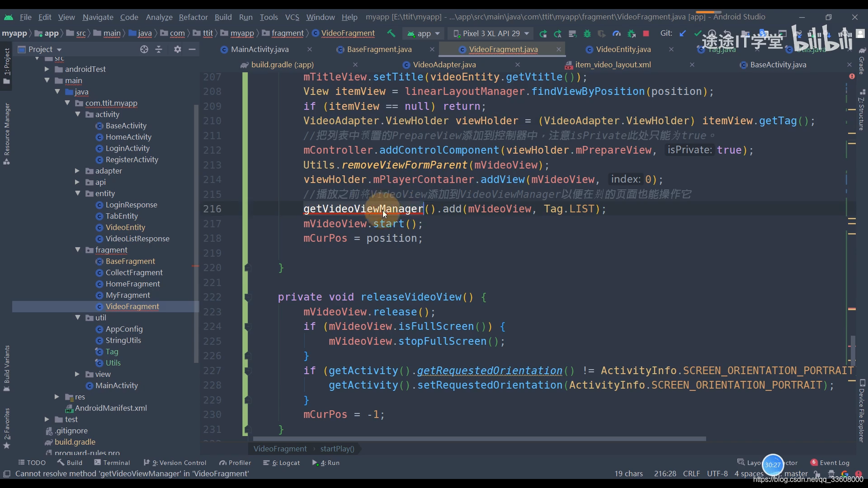Image resolution: width=868 pixels, height=488 pixels.
Task: Open Terminal tool window
Action: (112, 463)
